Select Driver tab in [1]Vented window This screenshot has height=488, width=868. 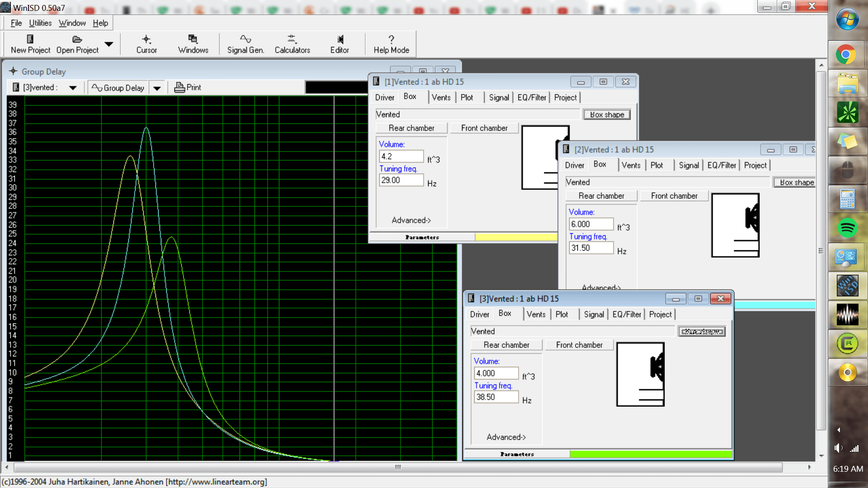(384, 97)
